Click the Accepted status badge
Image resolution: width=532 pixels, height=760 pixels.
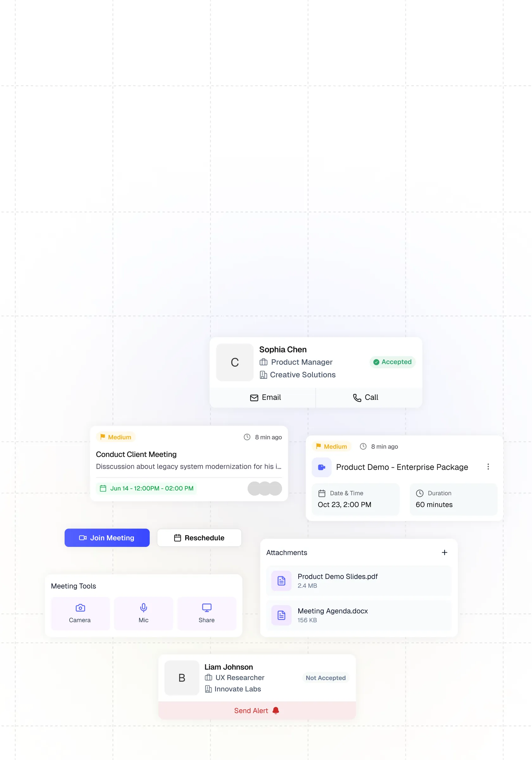pyautogui.click(x=392, y=362)
